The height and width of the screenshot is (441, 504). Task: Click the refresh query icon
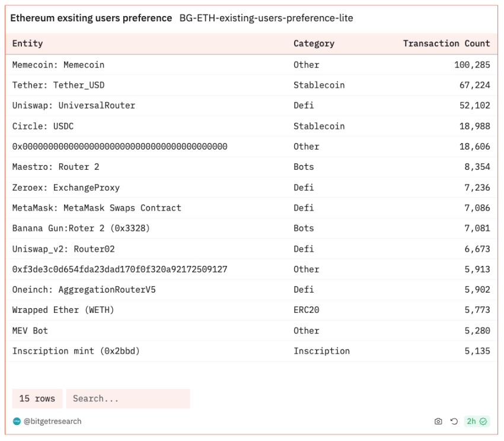click(x=454, y=421)
